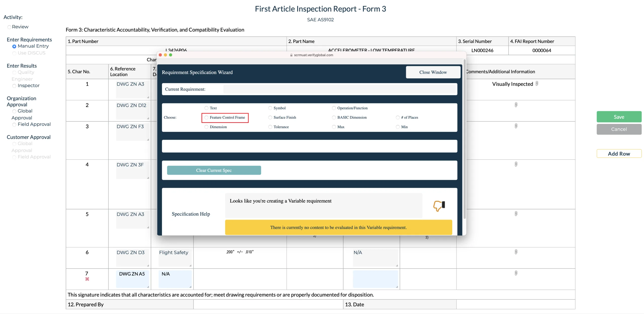The width and height of the screenshot is (644, 314).
Task: Select the Symbol radio option
Action: tap(270, 108)
